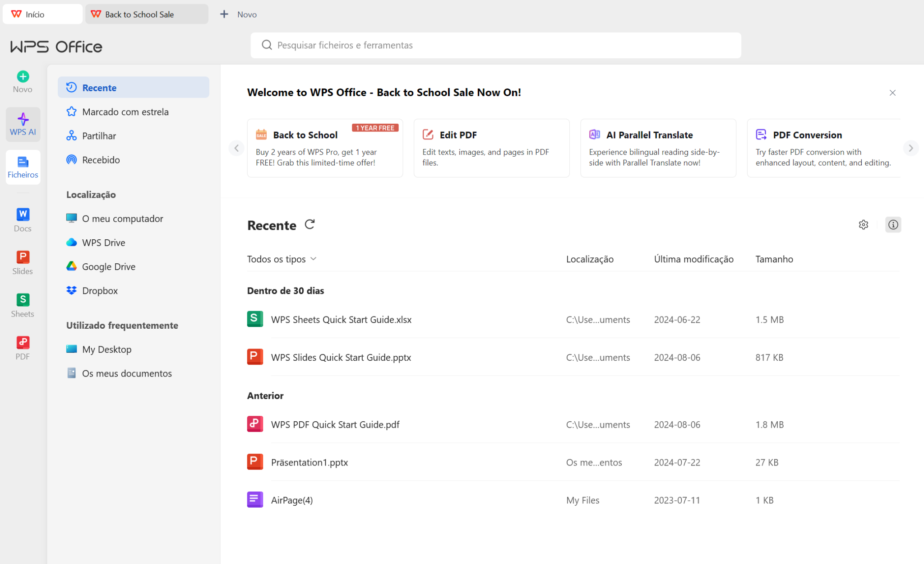Click the Back to School sale card

325,148
